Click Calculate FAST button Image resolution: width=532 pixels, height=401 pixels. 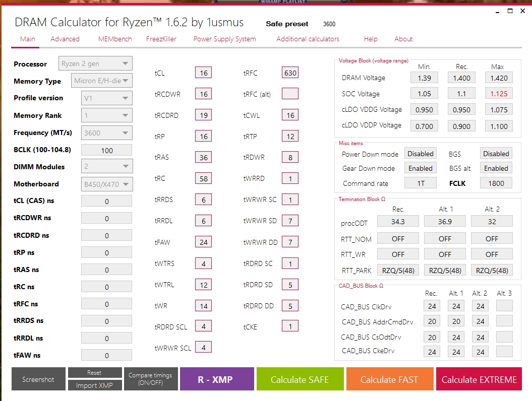pyautogui.click(x=389, y=379)
